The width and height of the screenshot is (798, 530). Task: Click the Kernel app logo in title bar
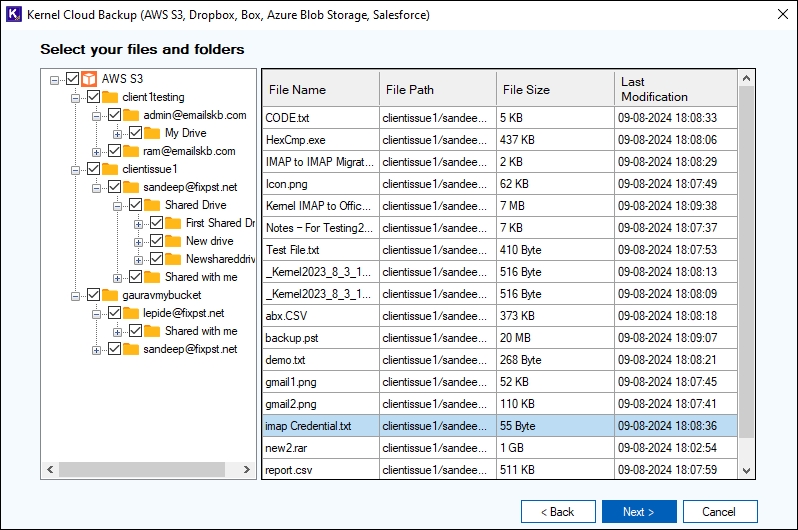(x=14, y=14)
